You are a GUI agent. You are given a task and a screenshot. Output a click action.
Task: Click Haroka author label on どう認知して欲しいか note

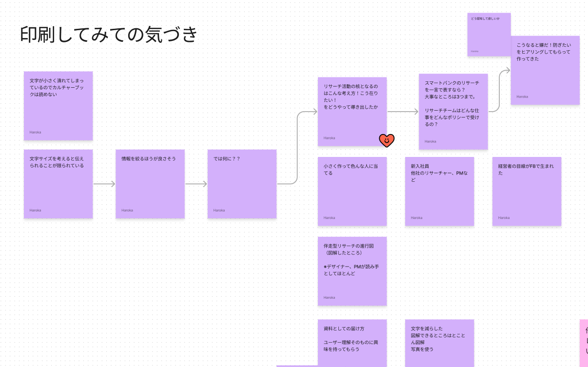tap(474, 51)
